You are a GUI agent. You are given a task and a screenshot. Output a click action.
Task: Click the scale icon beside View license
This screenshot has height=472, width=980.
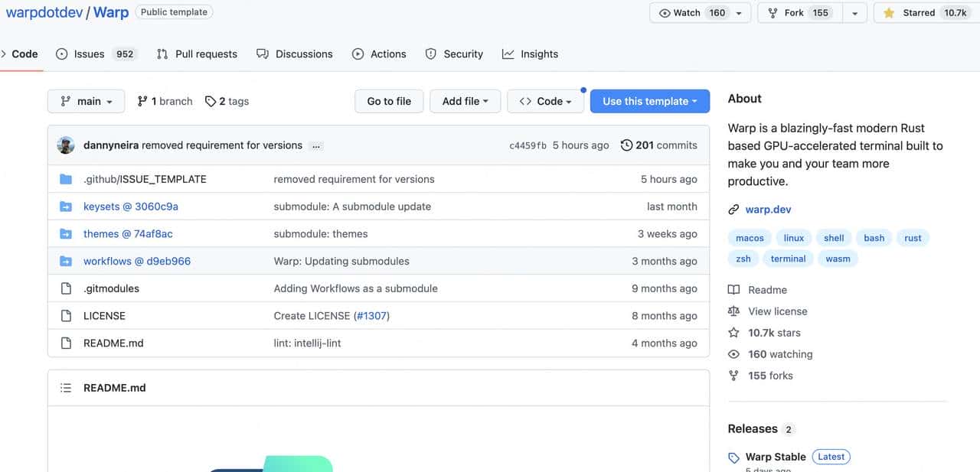733,311
